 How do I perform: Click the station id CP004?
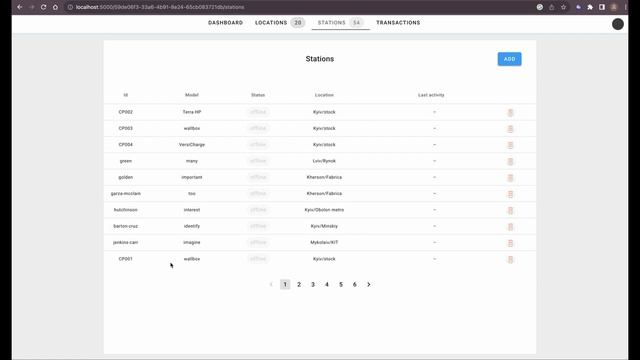[126, 144]
